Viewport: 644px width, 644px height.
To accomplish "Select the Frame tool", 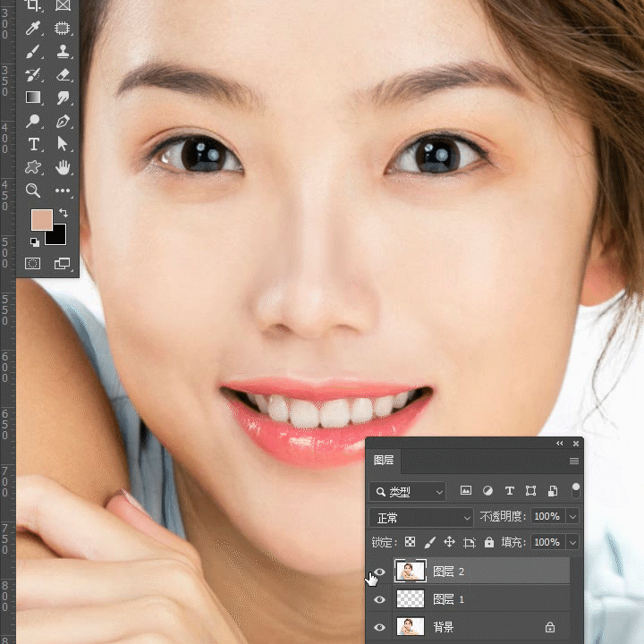I will pyautogui.click(x=63, y=5).
